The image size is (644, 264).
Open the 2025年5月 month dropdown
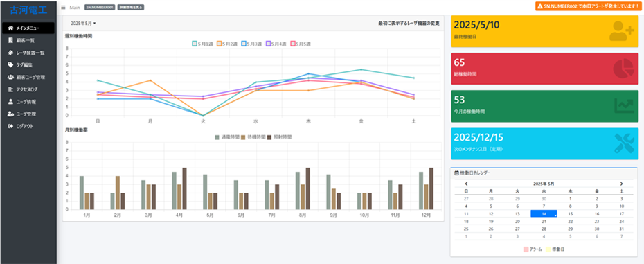coord(83,24)
